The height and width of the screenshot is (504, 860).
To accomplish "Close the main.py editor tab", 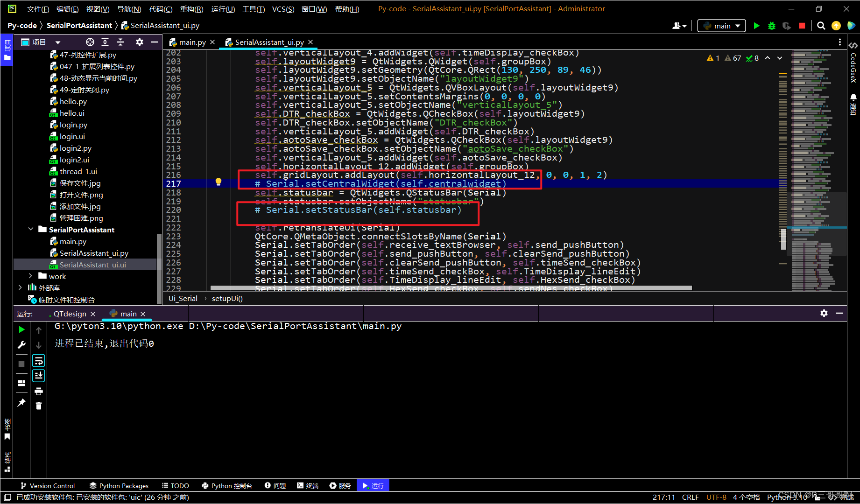I will [x=212, y=42].
